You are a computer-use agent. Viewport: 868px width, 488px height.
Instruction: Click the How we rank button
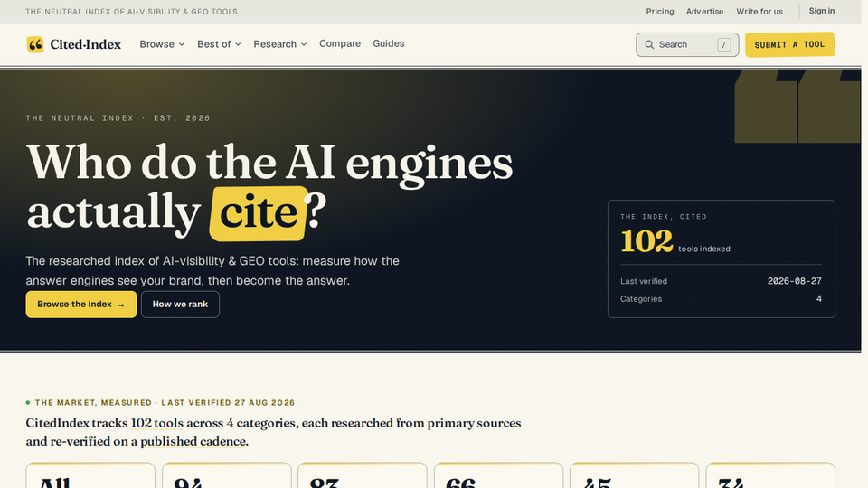click(x=180, y=305)
